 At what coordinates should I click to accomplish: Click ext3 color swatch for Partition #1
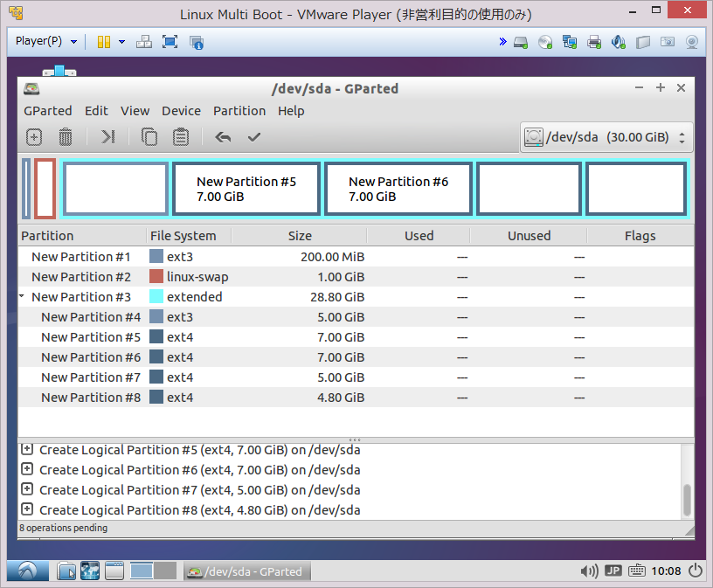click(x=156, y=257)
